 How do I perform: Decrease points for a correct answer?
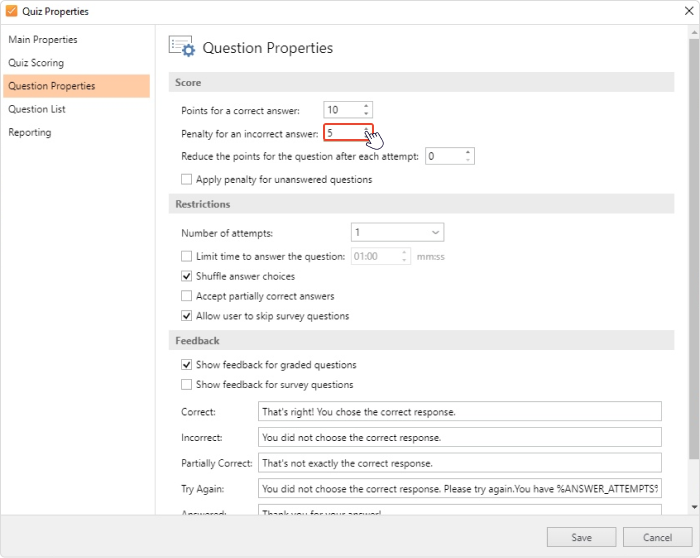[366, 113]
